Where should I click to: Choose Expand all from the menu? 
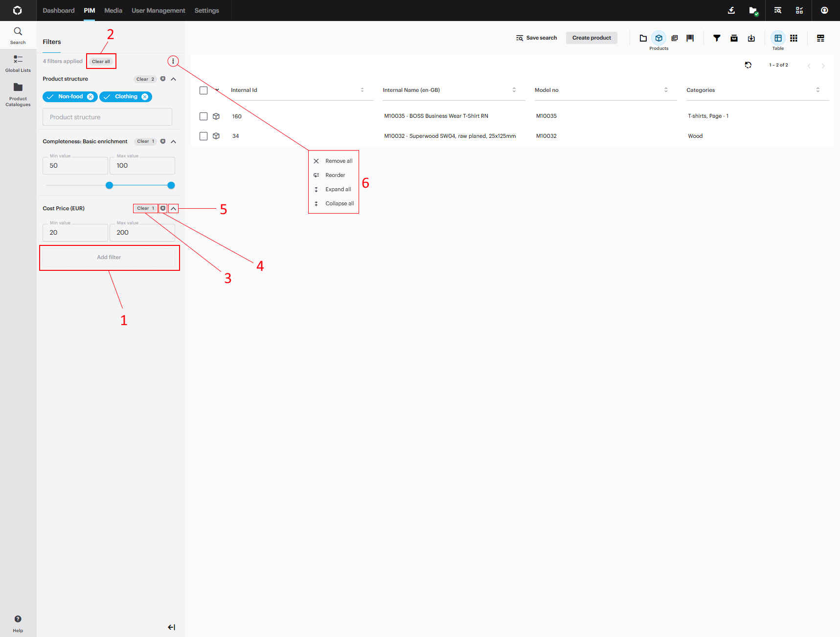coord(338,189)
